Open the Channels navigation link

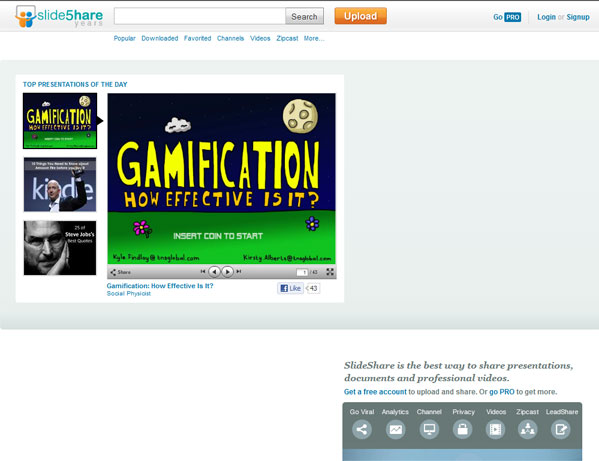click(x=230, y=38)
